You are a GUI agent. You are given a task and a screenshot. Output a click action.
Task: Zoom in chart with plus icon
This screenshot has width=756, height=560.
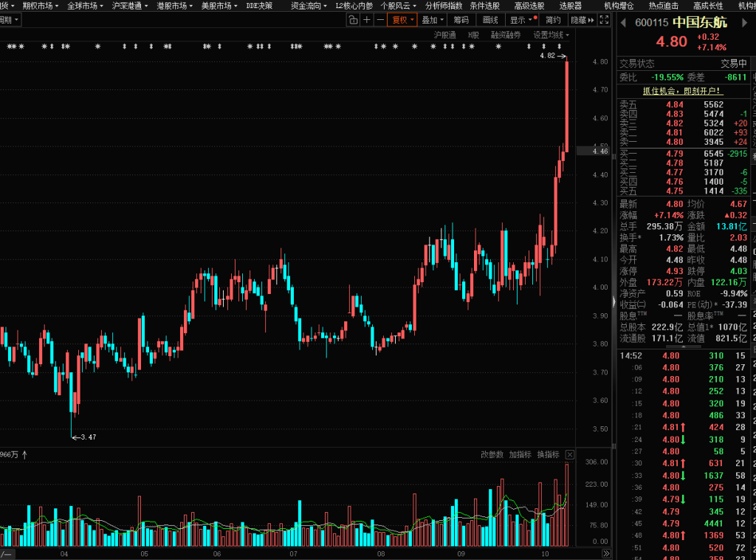pos(367,20)
